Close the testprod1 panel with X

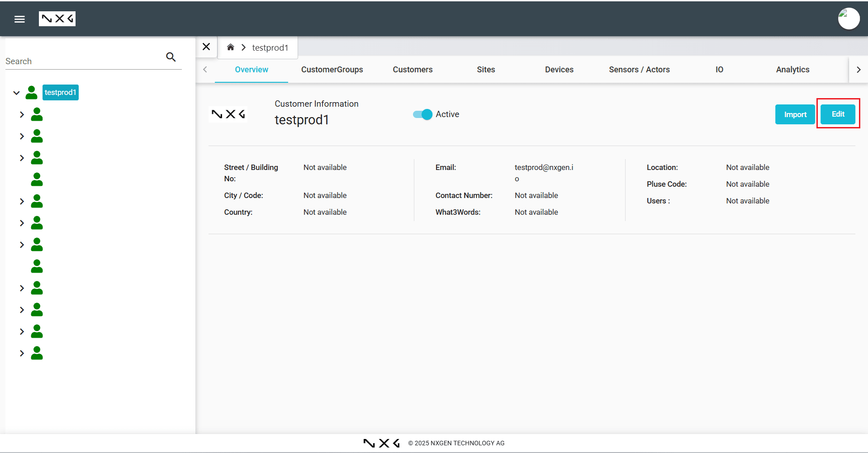[206, 47]
